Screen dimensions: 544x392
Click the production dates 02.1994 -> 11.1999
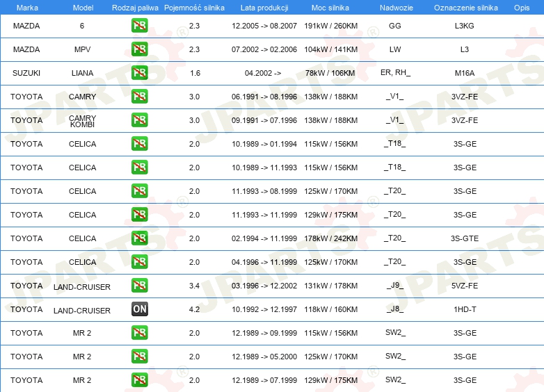[x=264, y=238]
